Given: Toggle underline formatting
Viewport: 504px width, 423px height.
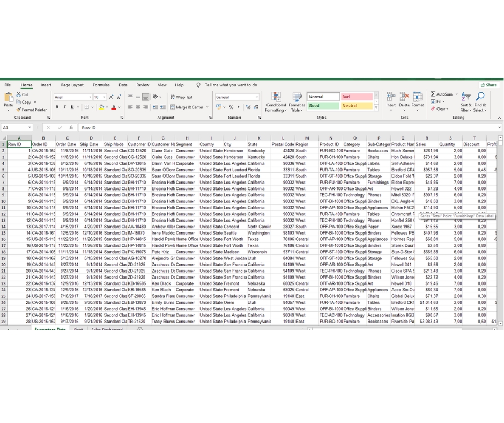Looking at the screenshot, I should pyautogui.click(x=71, y=107).
